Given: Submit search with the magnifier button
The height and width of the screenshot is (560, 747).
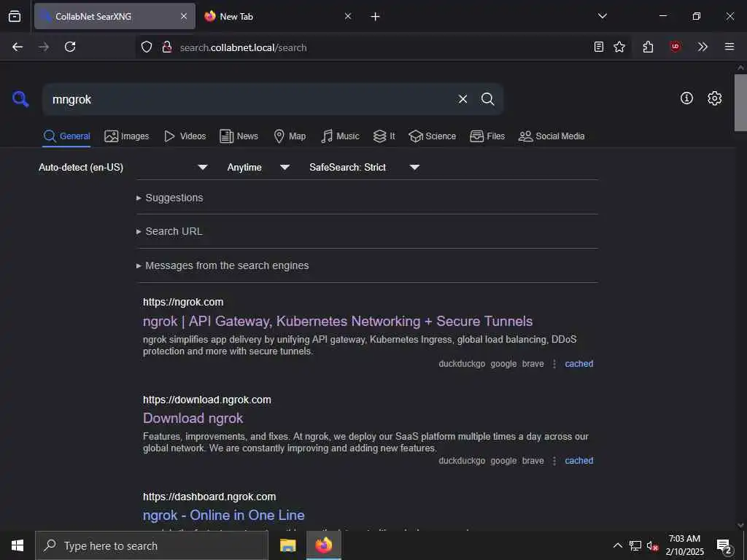Looking at the screenshot, I should point(487,99).
